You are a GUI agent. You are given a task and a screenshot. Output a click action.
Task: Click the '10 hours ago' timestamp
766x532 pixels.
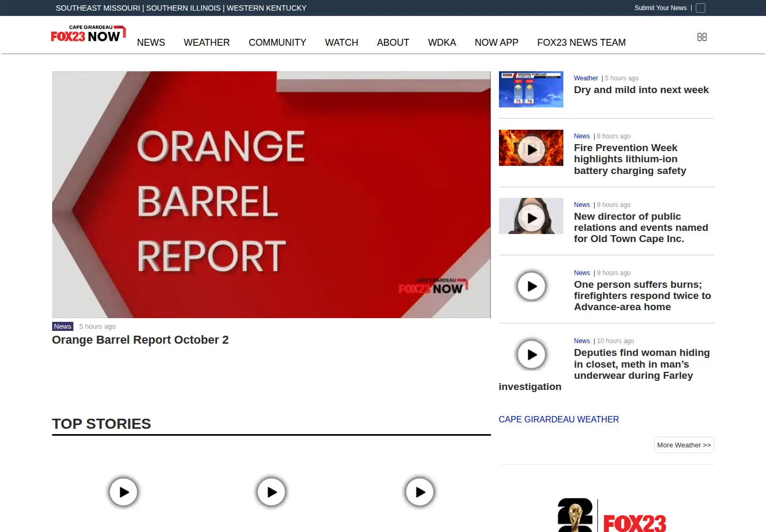(615, 341)
